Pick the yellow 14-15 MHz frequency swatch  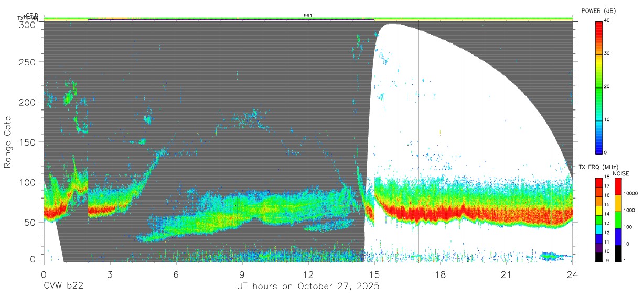point(598,211)
